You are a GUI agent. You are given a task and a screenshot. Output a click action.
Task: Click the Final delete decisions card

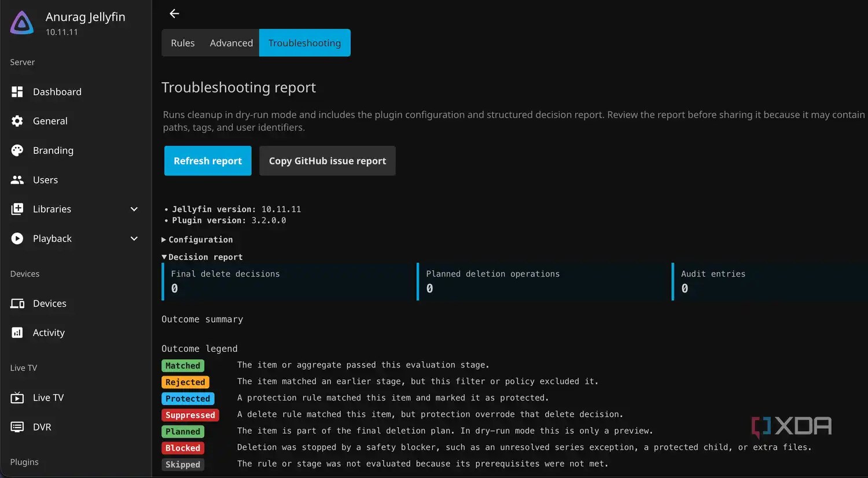tap(286, 282)
